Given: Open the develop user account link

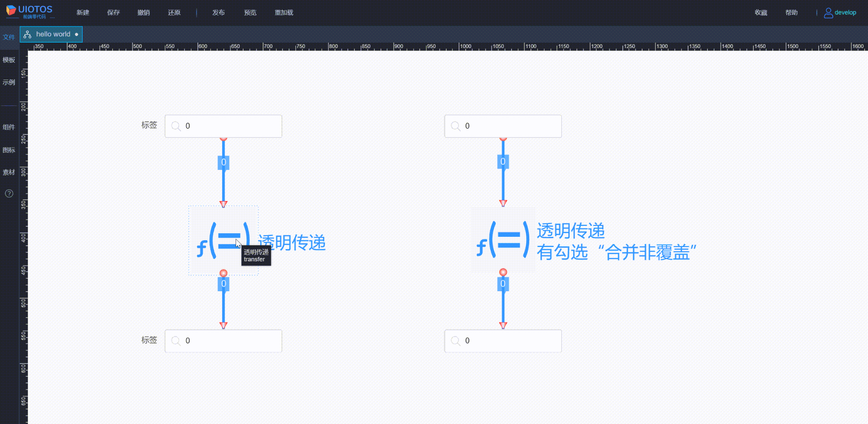Looking at the screenshot, I should 845,13.
